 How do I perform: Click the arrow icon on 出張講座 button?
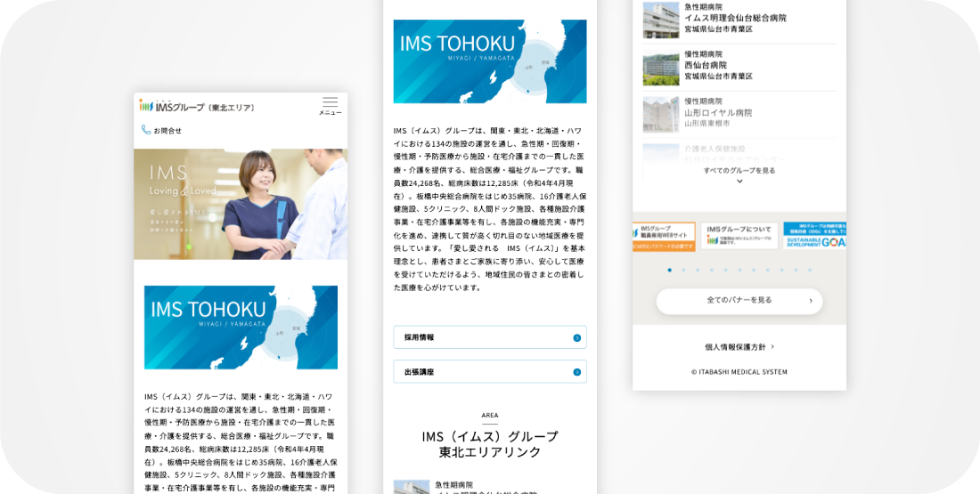[x=577, y=372]
